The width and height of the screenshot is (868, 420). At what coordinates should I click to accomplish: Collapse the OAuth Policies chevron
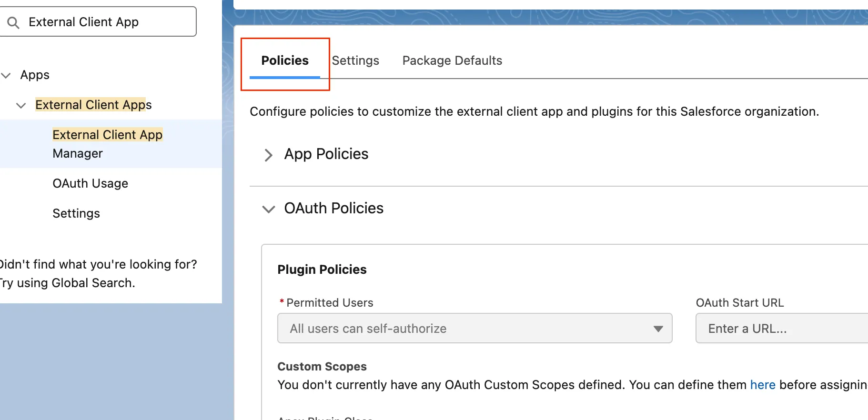pos(269,209)
